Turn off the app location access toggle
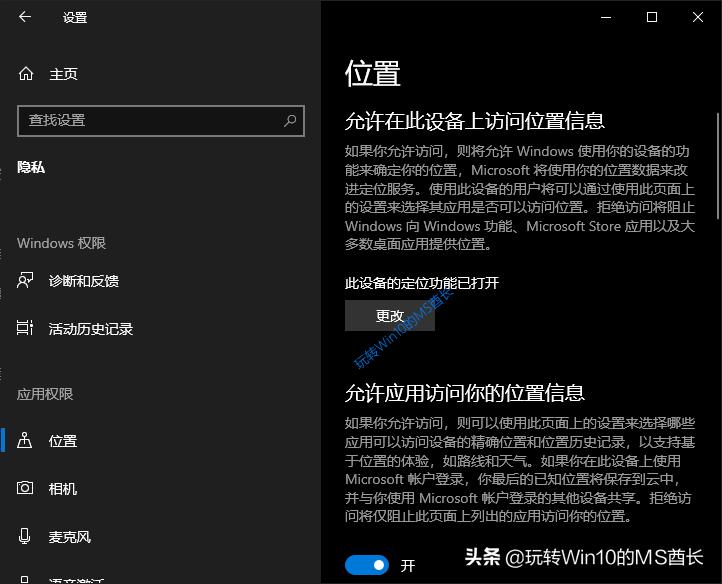The image size is (722, 584). (367, 565)
